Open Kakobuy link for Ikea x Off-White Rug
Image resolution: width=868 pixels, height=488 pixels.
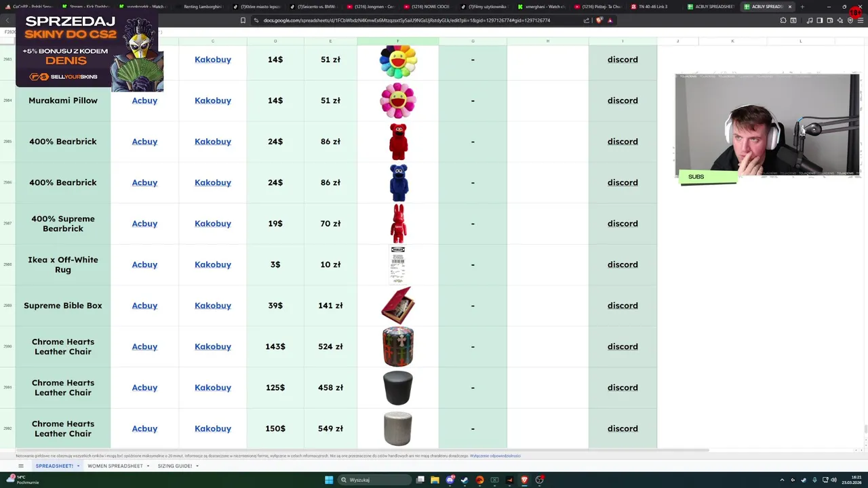tap(213, 264)
